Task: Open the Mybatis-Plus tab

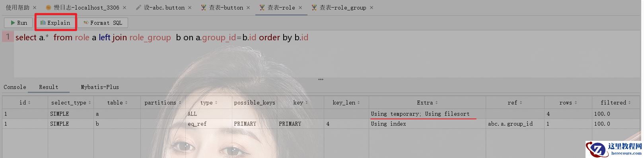Action: coord(100,87)
